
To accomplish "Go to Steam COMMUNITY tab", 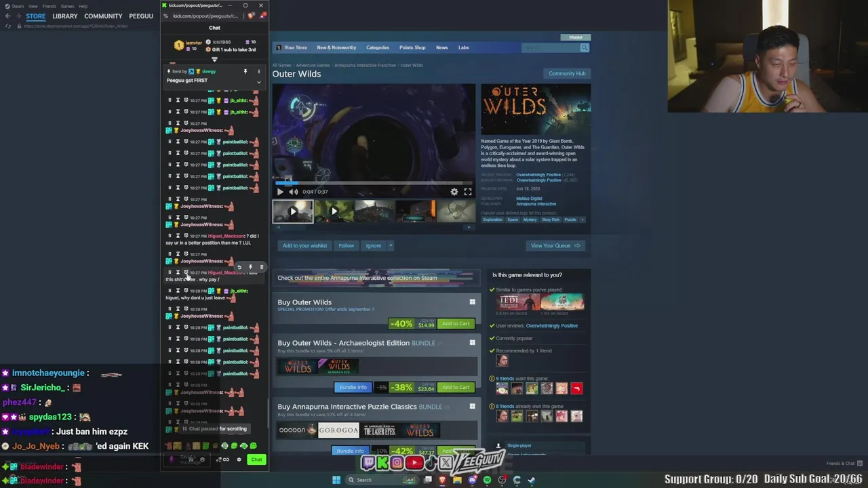I will [103, 16].
